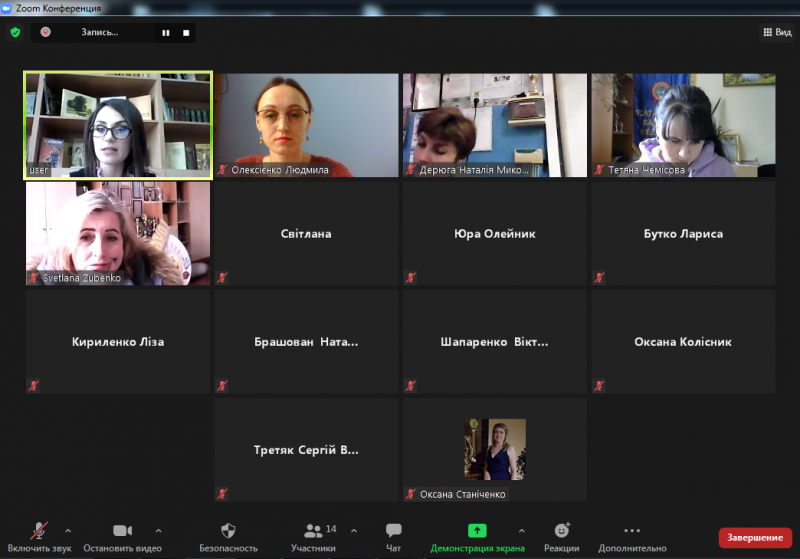Open the Безопасность security icon
This screenshot has height=559, width=800.
(228, 531)
